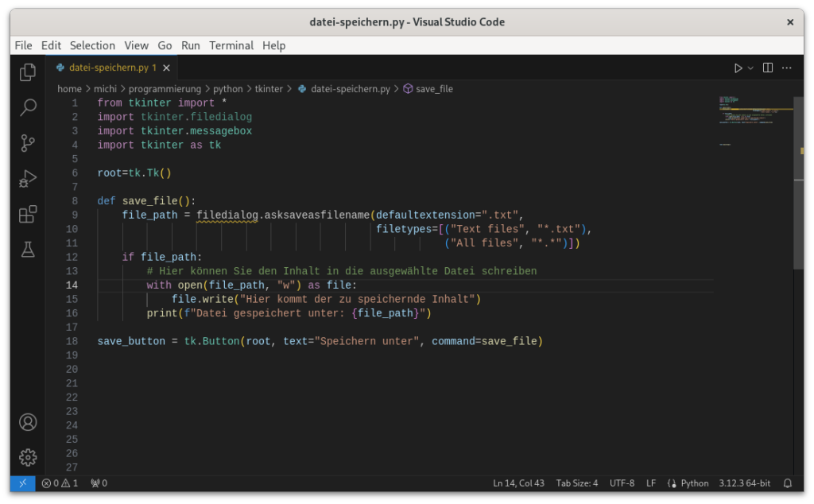The height and width of the screenshot is (504, 814).
Task: Open the Edit menu
Action: 51,45
